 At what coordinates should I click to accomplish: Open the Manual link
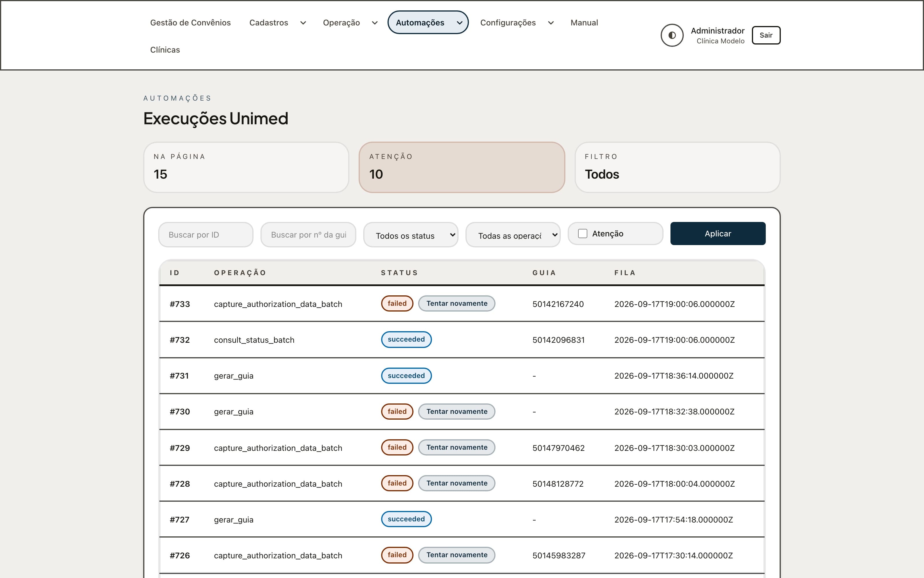point(584,23)
